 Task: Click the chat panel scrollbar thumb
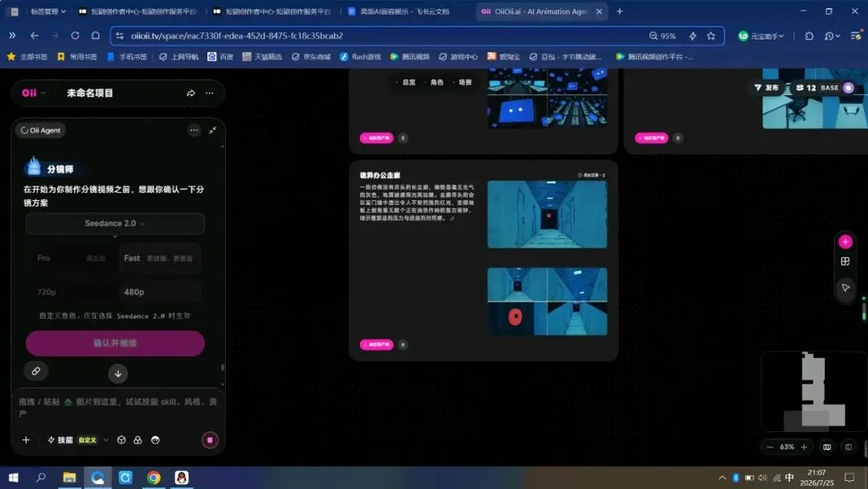coord(223,368)
